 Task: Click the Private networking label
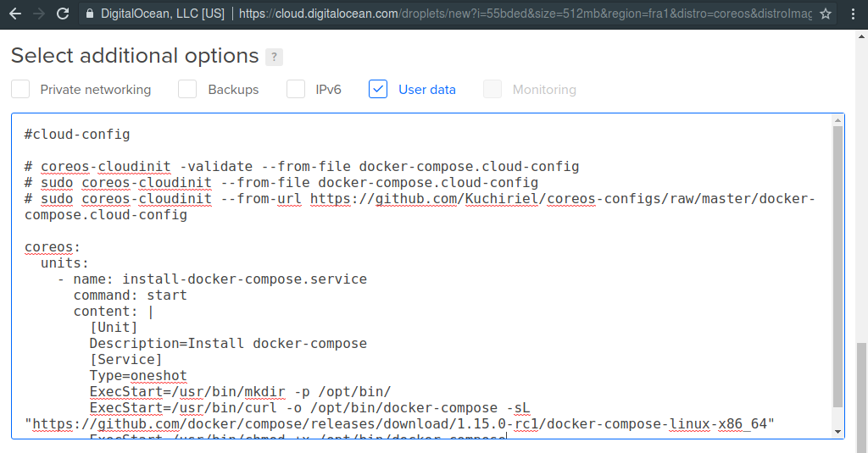pos(95,90)
